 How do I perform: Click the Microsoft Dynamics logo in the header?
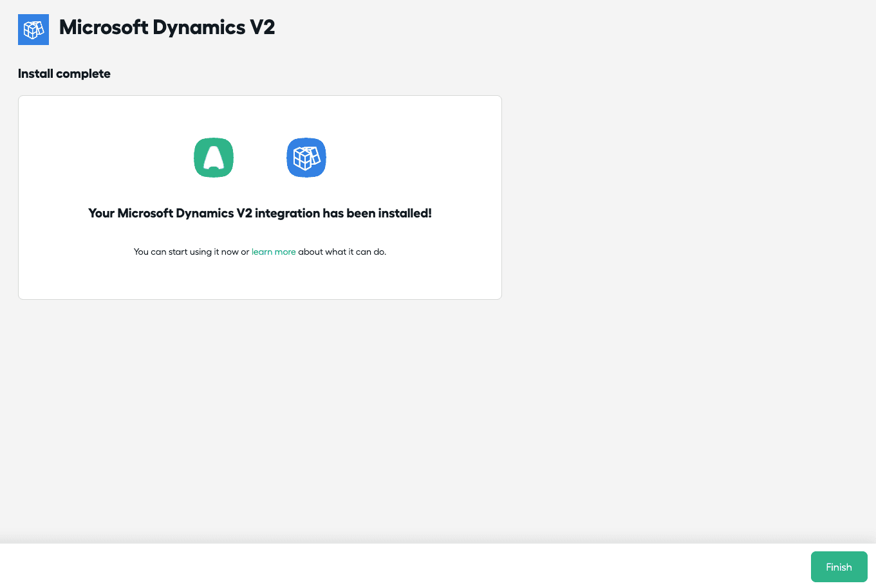pyautogui.click(x=33, y=30)
